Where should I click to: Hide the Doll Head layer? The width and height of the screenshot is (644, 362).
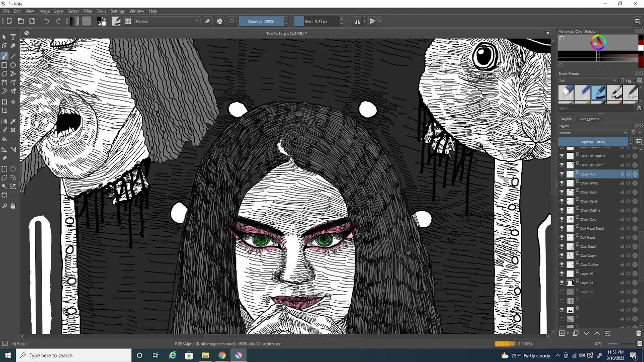(x=562, y=237)
